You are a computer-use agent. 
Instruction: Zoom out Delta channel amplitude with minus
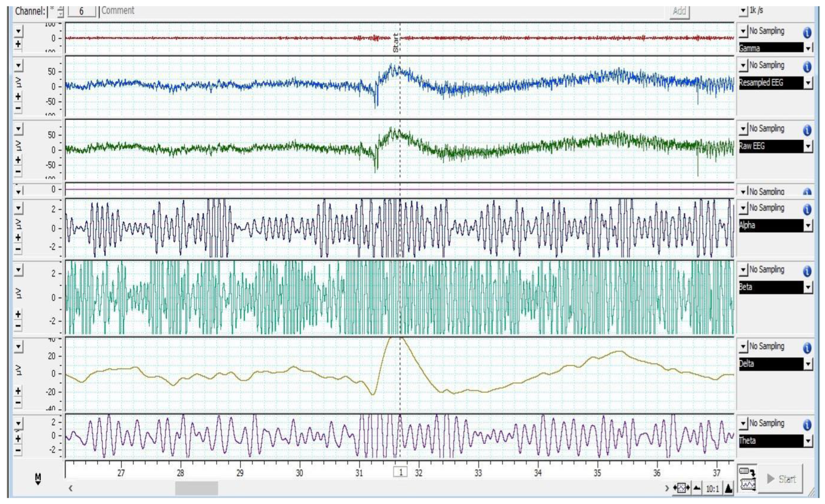18,403
